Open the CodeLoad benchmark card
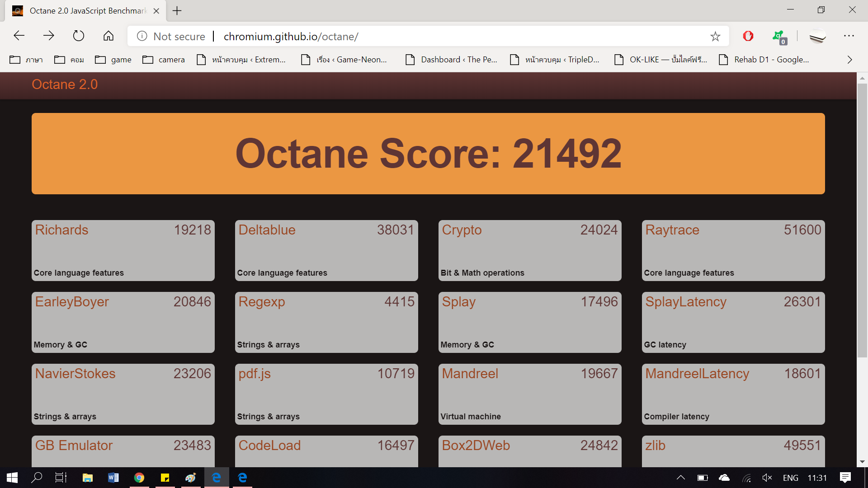Screen dimensions: 868x488 pyautogui.click(x=326, y=451)
